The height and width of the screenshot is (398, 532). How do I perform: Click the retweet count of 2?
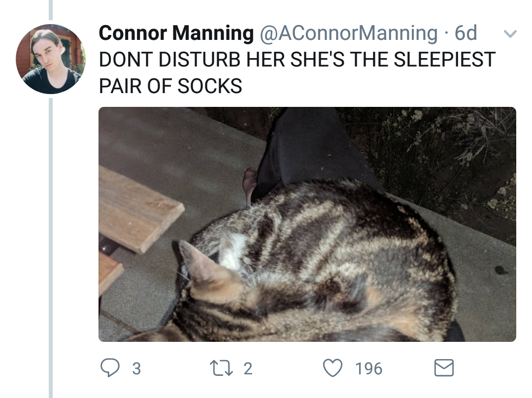[x=248, y=368]
